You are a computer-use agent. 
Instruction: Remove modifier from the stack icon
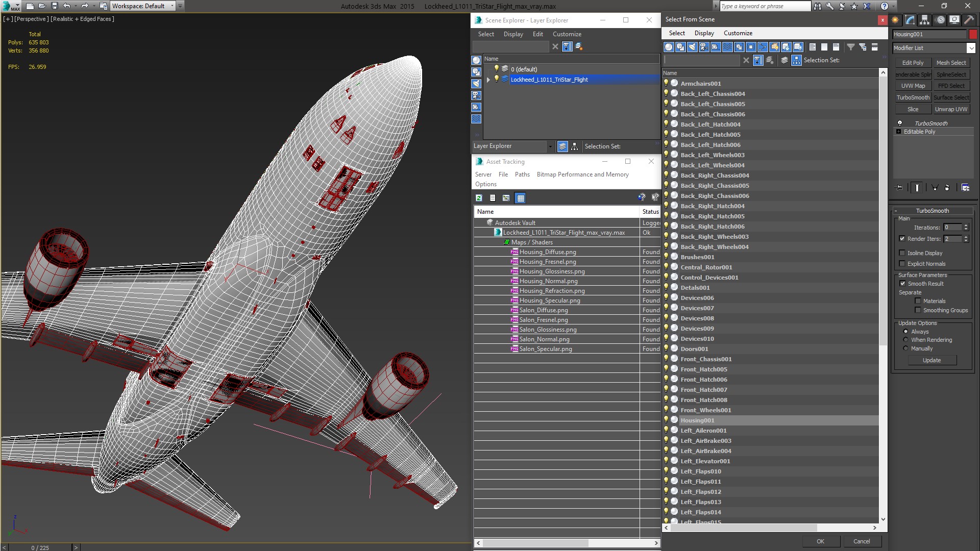[947, 188]
